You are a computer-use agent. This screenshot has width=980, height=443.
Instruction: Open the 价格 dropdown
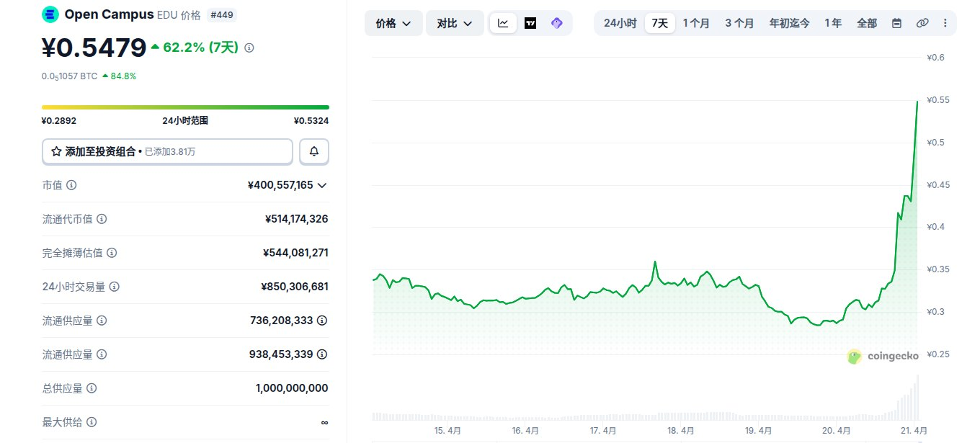[393, 23]
